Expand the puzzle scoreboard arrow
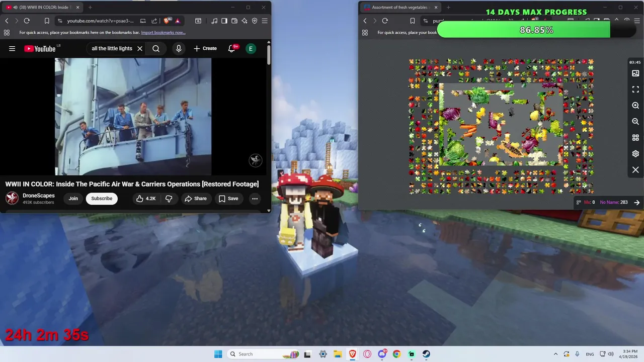644x362 pixels. pos(637,202)
